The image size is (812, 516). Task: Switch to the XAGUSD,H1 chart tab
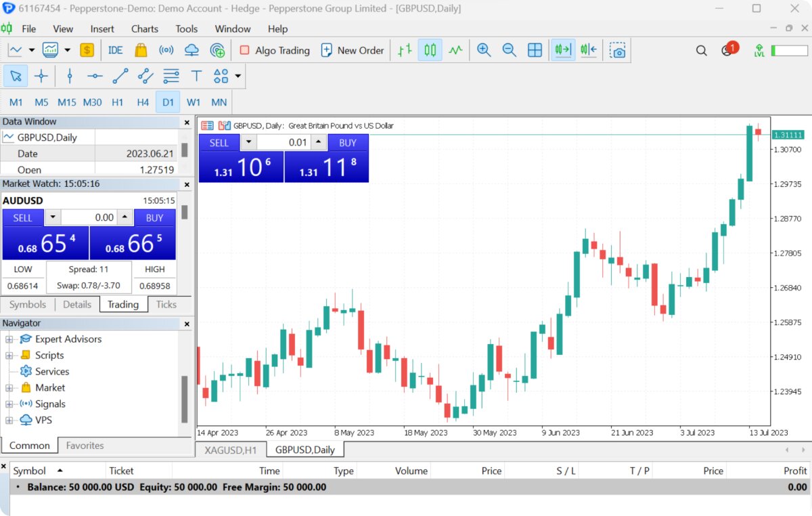[231, 450]
